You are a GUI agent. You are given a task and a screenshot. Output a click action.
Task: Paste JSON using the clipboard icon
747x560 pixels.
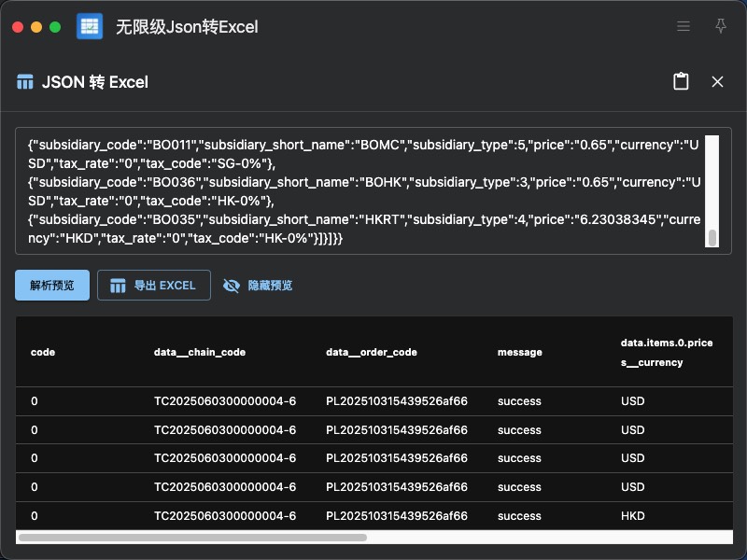pyautogui.click(x=681, y=82)
